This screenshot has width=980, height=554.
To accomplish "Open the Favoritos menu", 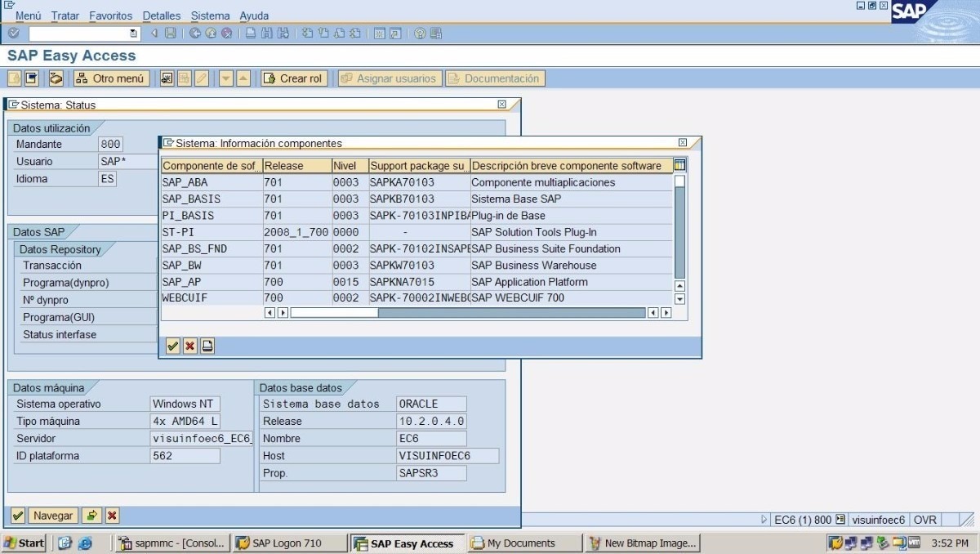I will pyautogui.click(x=111, y=16).
